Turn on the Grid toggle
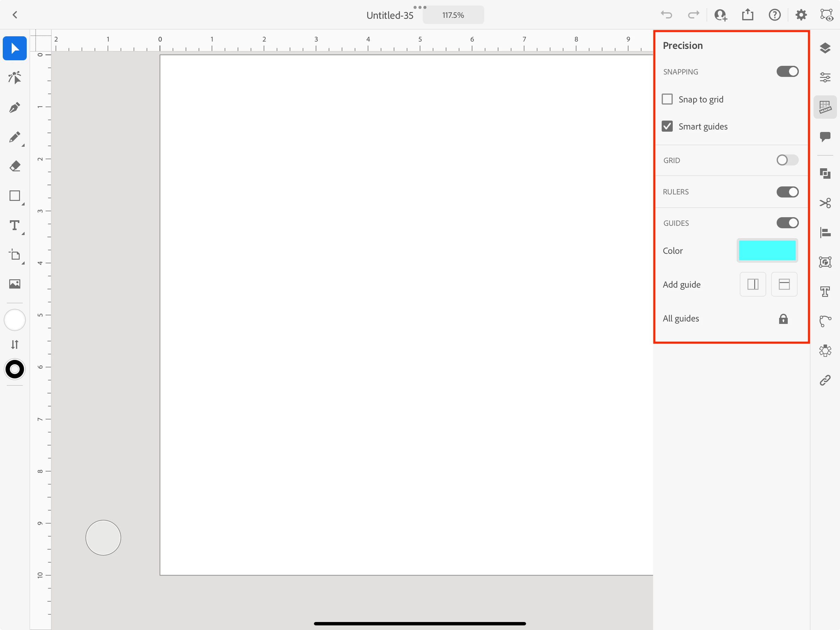Viewport: 840px width, 630px height. point(787,160)
